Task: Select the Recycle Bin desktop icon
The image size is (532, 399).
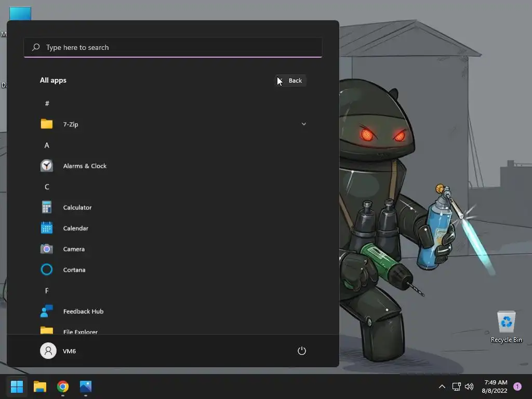Action: (x=506, y=327)
